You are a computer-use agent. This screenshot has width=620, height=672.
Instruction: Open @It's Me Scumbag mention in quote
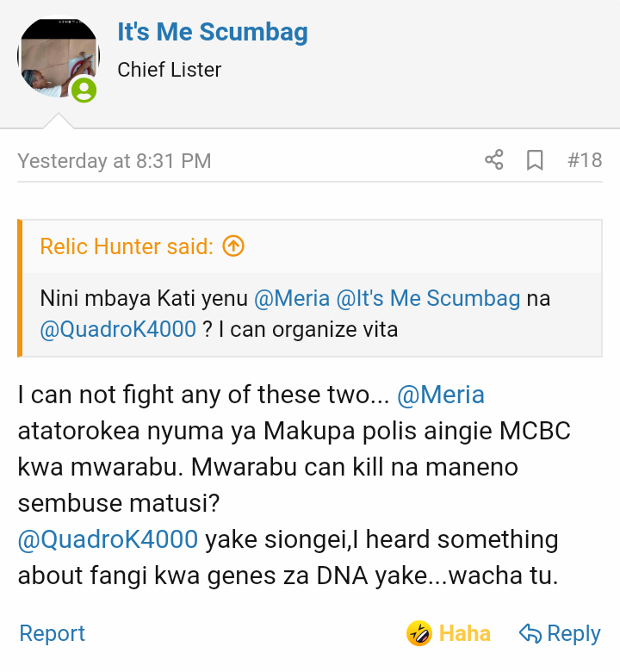[x=428, y=298]
